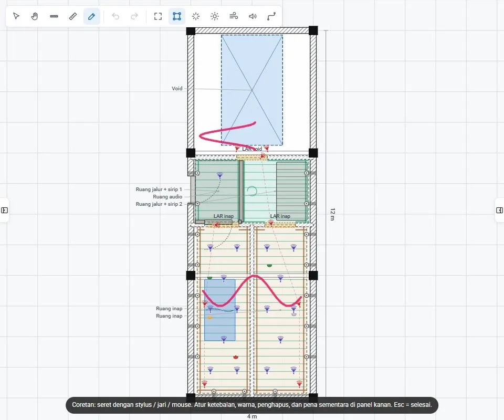Viewport: 504px width, 420px height.
Task: Click the 'Ruang audio' label
Action: point(167,197)
